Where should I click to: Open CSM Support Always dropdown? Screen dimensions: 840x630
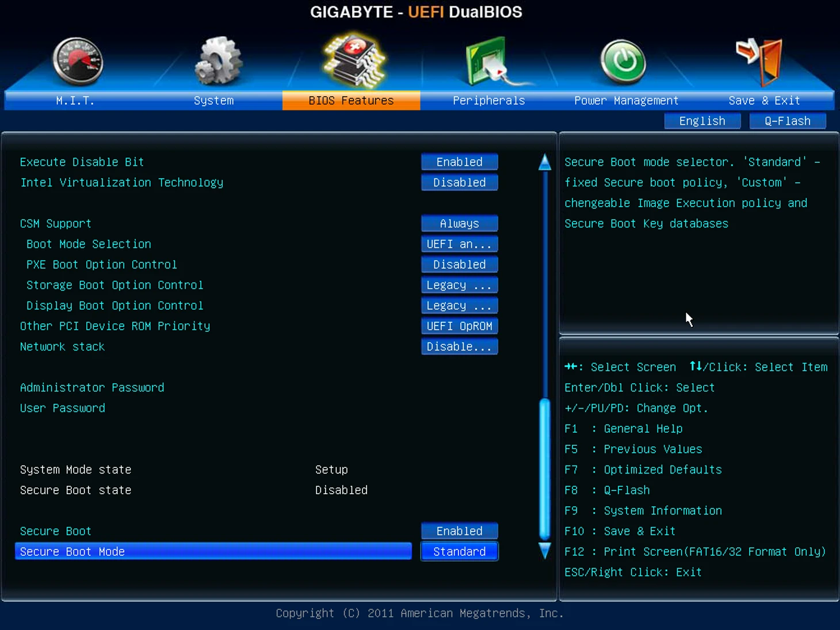(459, 223)
